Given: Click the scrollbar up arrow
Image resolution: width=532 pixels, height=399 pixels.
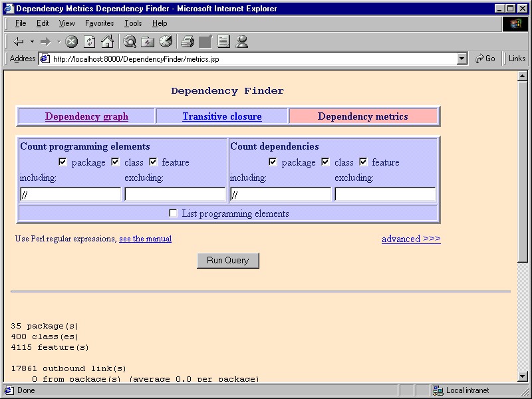Looking at the screenshot, I should click(x=523, y=76).
